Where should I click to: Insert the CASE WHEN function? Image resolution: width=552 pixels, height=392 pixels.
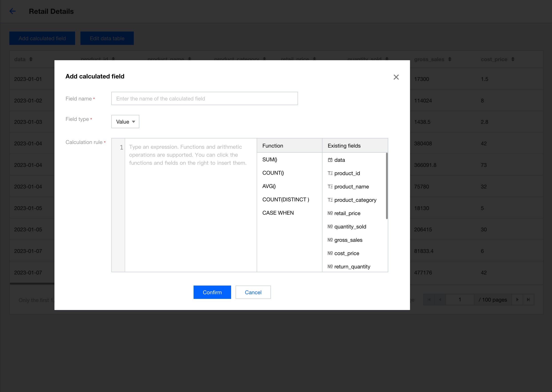[278, 213]
